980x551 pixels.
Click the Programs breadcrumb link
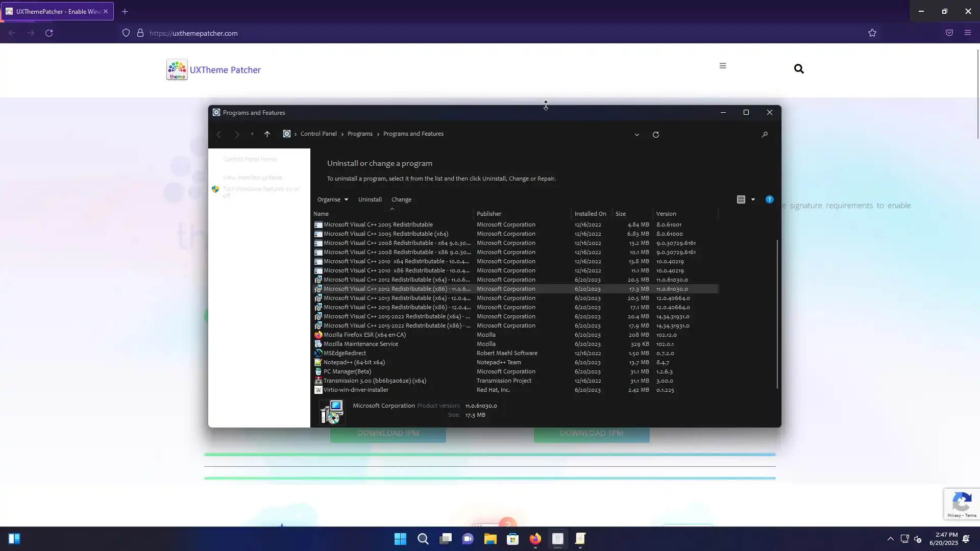[x=360, y=134]
